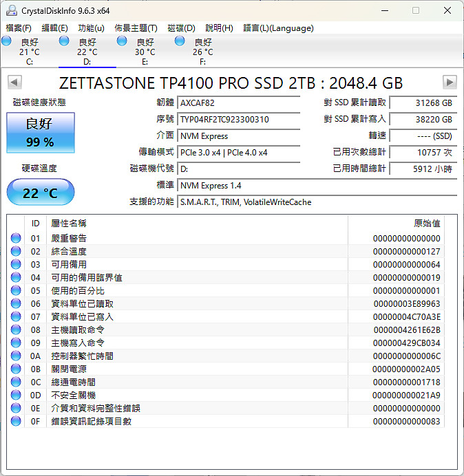Click the firmware field AXCAF82
The width and height of the screenshot is (464, 476).
point(239,103)
